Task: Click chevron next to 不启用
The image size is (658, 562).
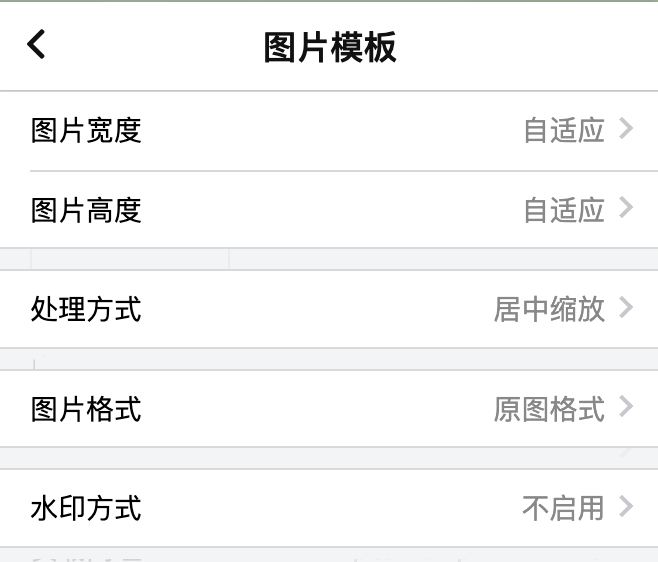Action: [x=627, y=507]
